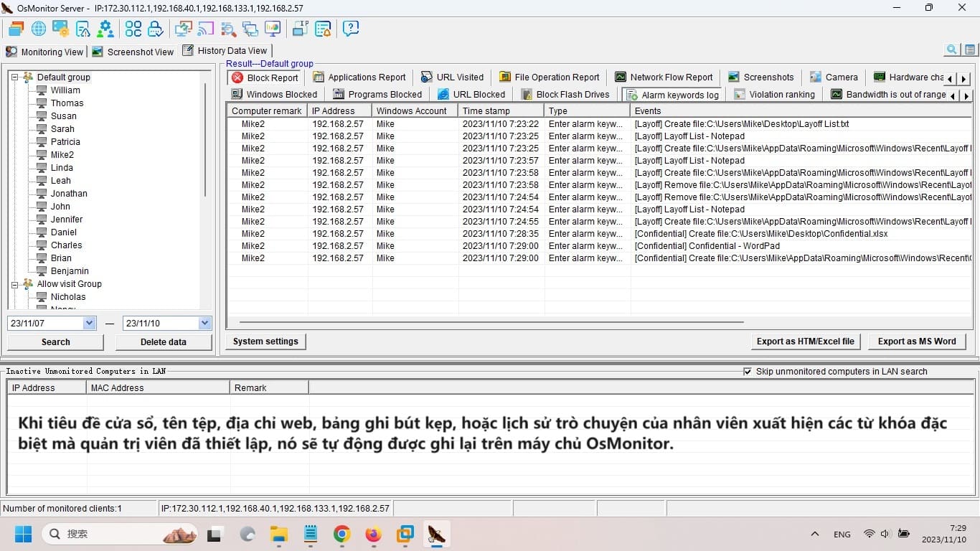This screenshot has height=551, width=980.
Task: Open File Explorer from taskbar
Action: point(278,534)
